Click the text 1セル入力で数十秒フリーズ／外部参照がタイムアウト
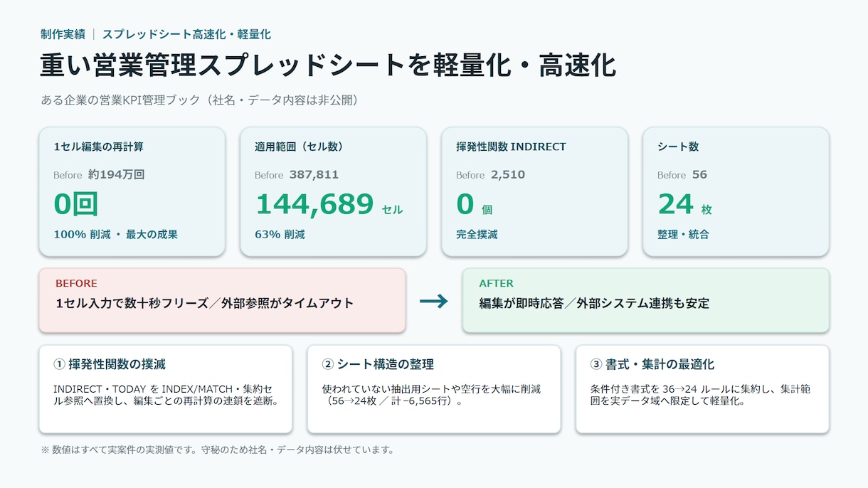Viewport: 868px width, 488px height. pos(204,303)
